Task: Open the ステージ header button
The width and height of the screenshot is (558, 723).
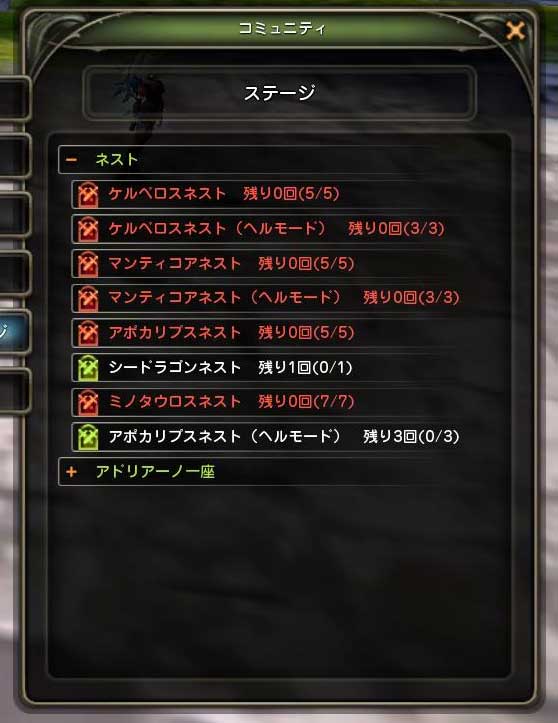Action: click(279, 93)
